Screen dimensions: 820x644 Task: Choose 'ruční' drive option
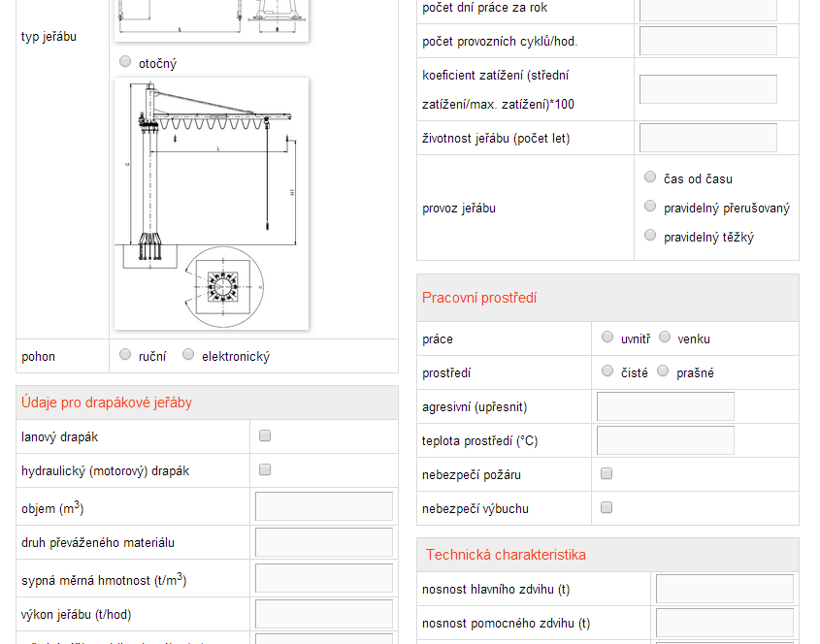click(x=125, y=355)
